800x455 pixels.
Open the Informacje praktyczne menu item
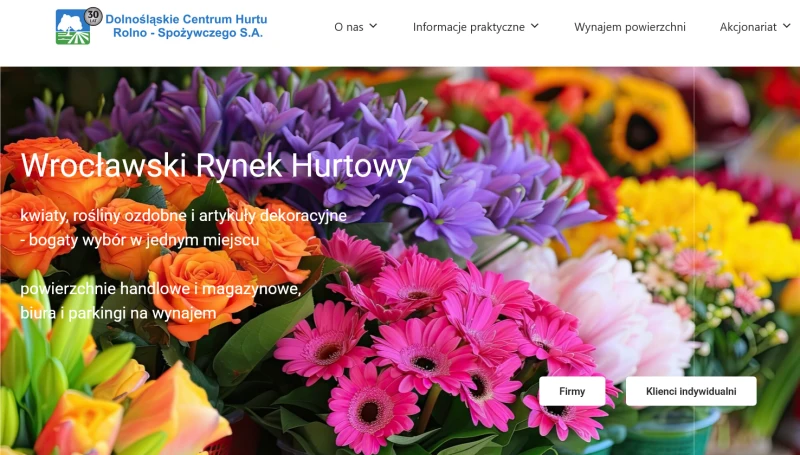pos(468,26)
